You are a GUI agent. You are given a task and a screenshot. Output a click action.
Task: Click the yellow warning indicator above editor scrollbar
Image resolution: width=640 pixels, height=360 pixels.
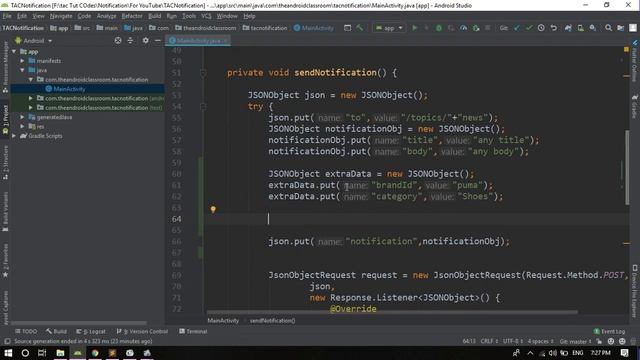pyautogui.click(x=626, y=49)
